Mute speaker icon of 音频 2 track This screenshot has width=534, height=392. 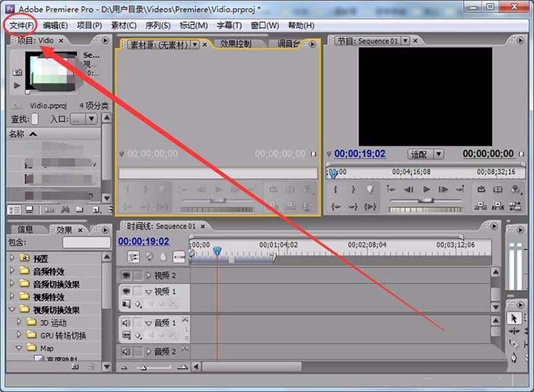[x=126, y=351]
